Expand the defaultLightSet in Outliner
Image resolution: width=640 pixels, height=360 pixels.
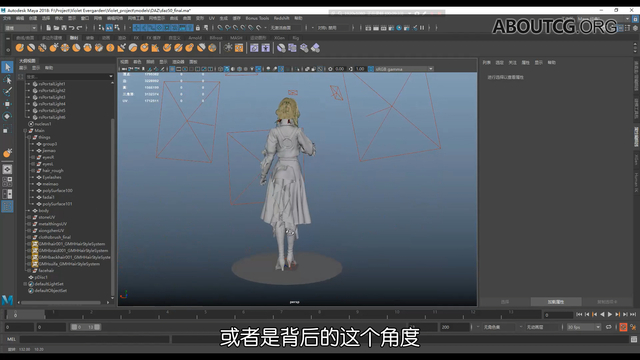point(25,284)
